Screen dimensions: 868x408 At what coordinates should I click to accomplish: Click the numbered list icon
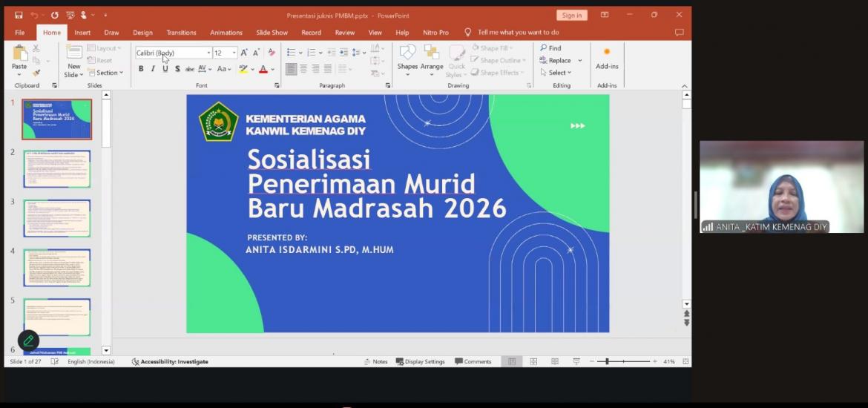coord(312,53)
